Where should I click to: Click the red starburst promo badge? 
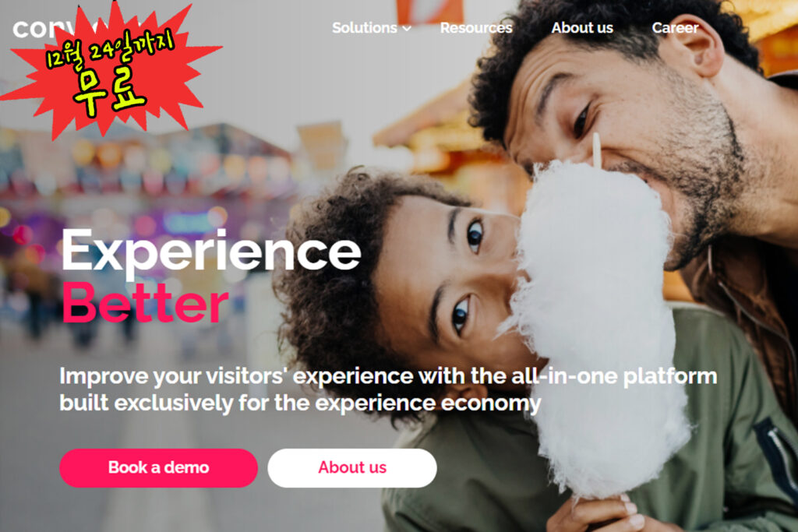[109, 71]
